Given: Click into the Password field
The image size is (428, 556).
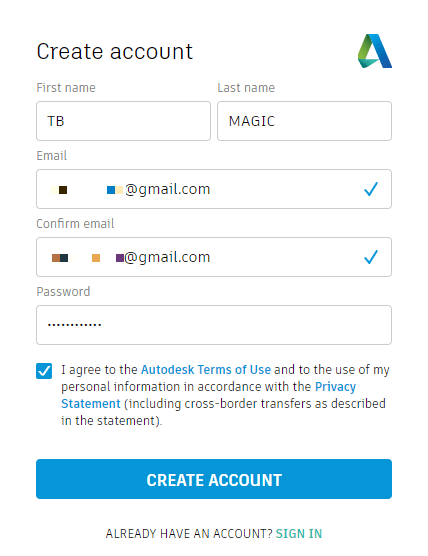Looking at the screenshot, I should point(214,325).
